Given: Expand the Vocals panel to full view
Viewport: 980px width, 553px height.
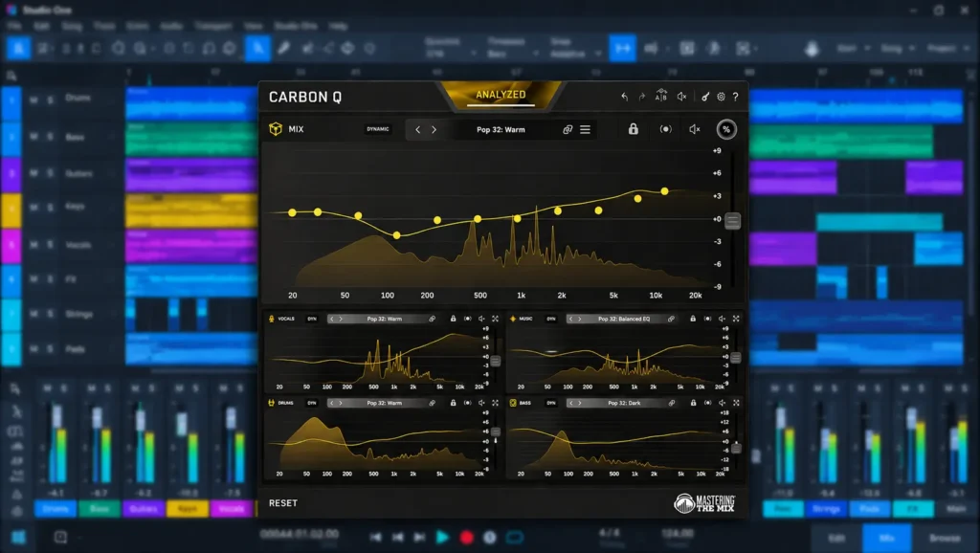Looking at the screenshot, I should [495, 319].
